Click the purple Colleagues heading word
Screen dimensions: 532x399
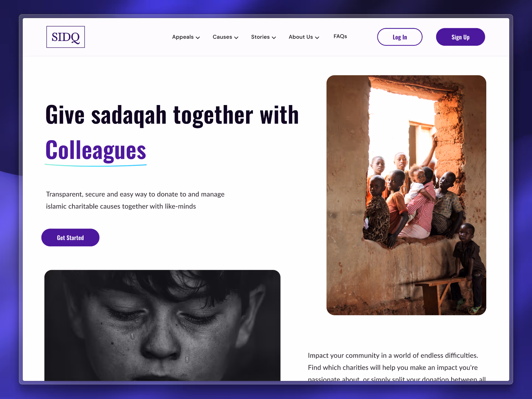click(96, 150)
